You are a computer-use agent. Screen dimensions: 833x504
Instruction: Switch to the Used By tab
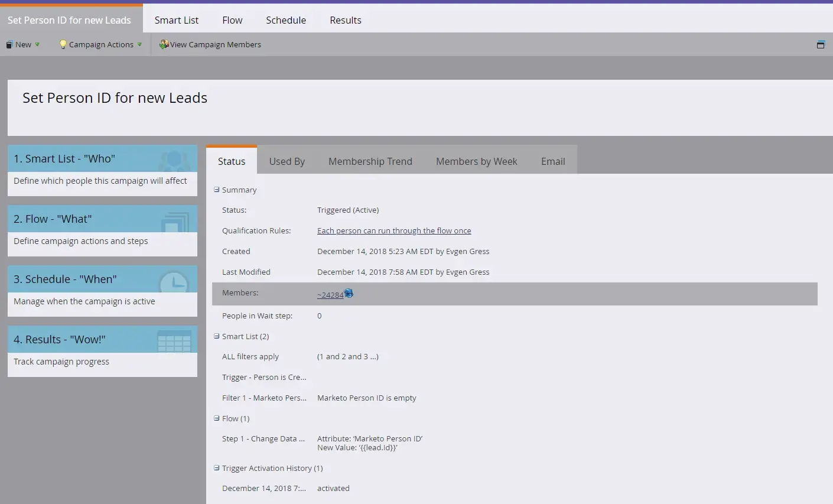[287, 161]
